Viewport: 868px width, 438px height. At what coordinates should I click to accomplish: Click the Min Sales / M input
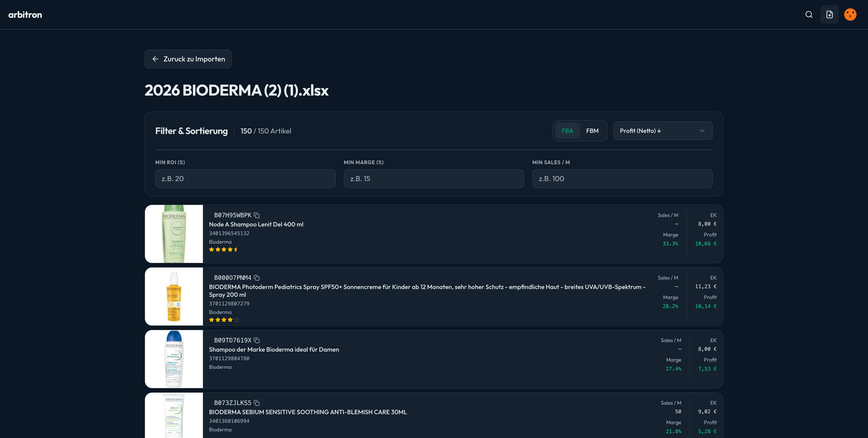(x=622, y=179)
